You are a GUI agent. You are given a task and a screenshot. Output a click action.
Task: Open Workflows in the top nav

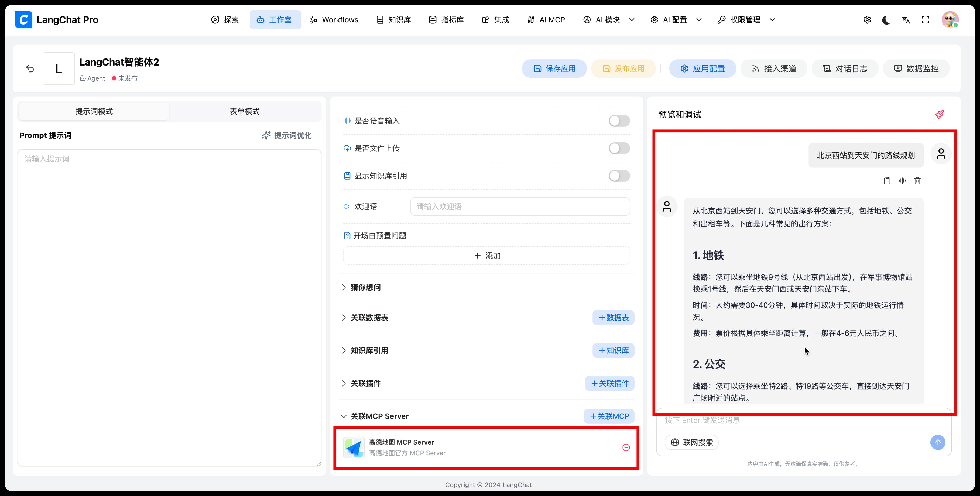(334, 20)
